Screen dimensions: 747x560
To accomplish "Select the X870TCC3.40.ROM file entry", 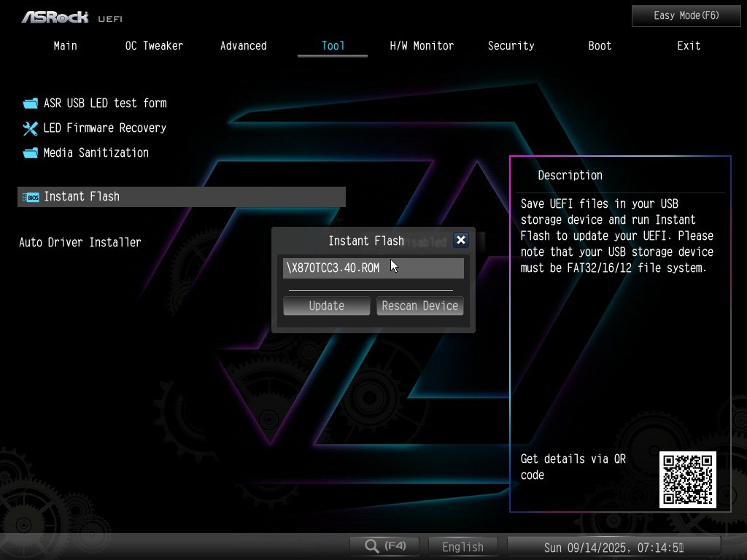I will (x=373, y=268).
